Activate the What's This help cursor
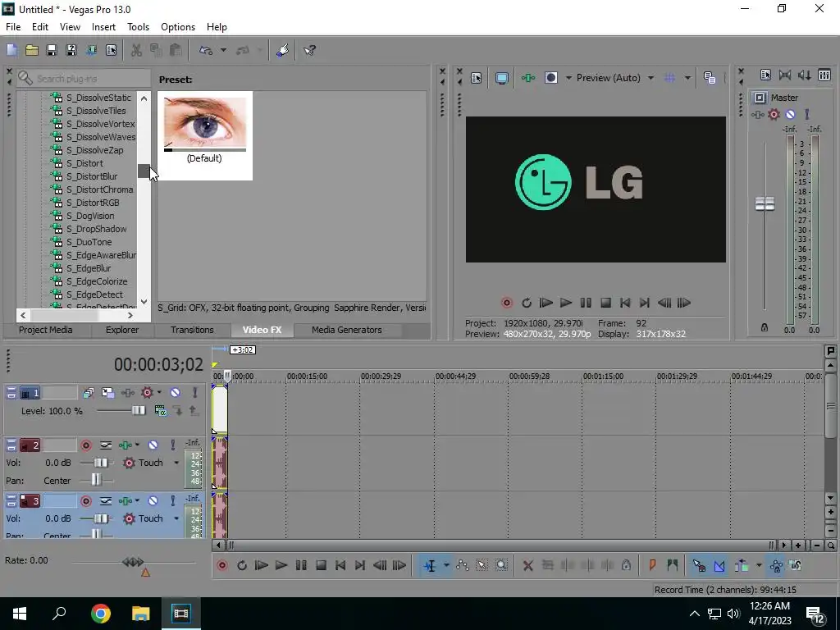Image resolution: width=840 pixels, height=630 pixels. (x=309, y=50)
